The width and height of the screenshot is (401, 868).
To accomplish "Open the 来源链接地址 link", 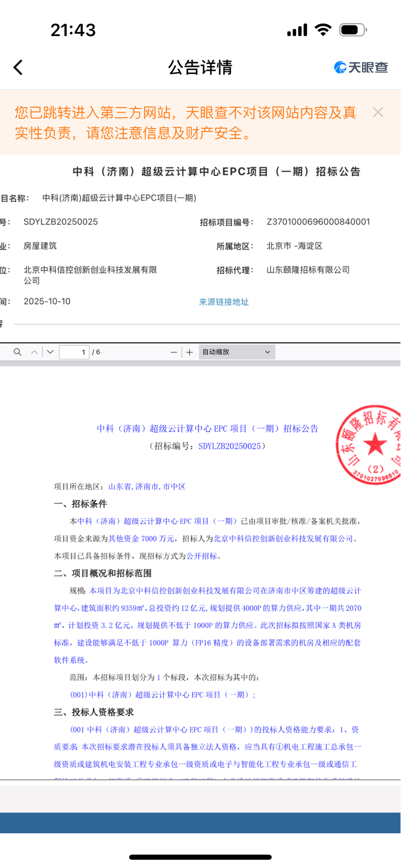I will (224, 302).
